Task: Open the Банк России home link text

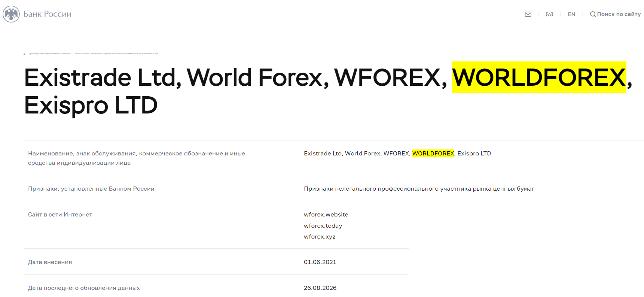Action: point(47,14)
